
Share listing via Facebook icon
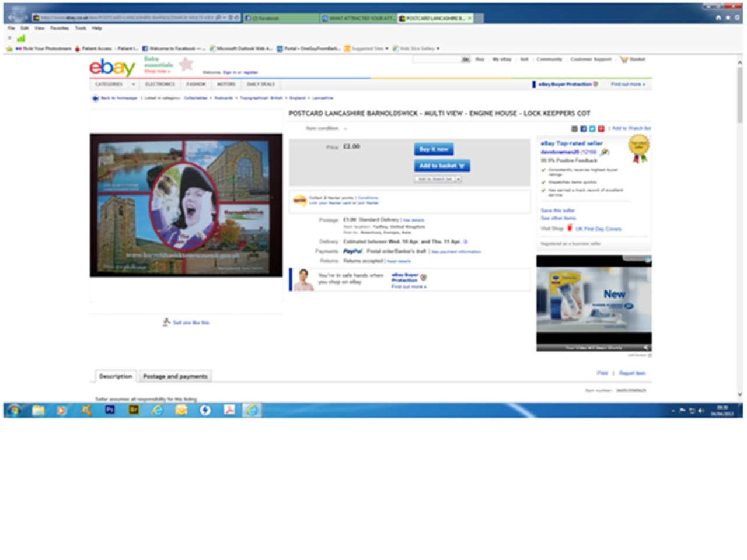583,129
